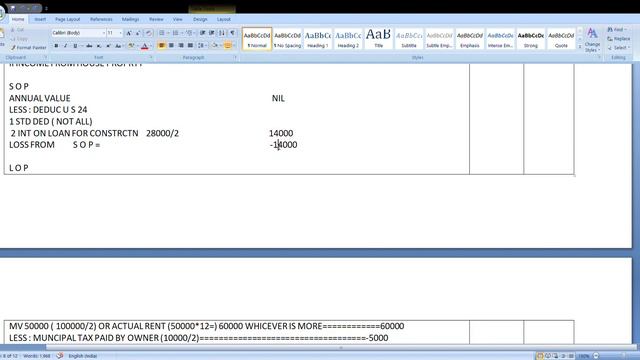The height and width of the screenshot is (360, 640).
Task: Toggle bold formatting
Action: pos(56,46)
